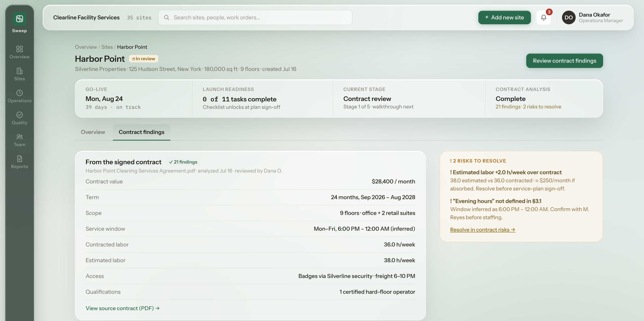The height and width of the screenshot is (321, 644).
Task: Open the Sweep logo home icon
Action: [20, 19]
